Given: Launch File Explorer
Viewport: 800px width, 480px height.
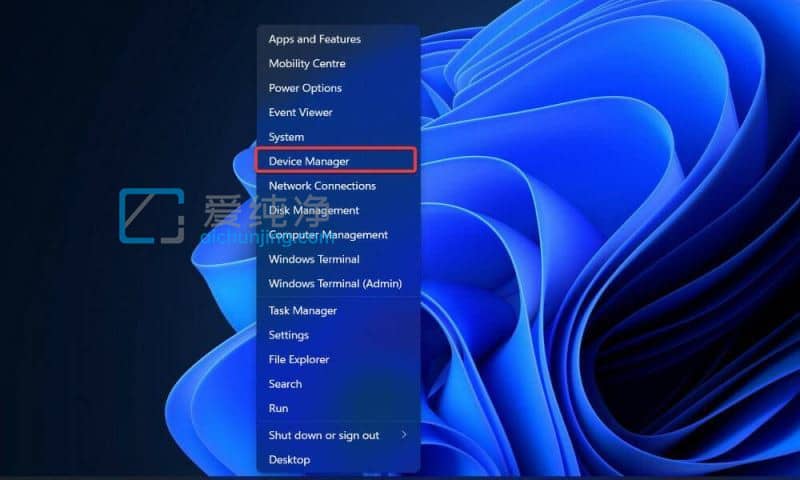Looking at the screenshot, I should tap(298, 359).
